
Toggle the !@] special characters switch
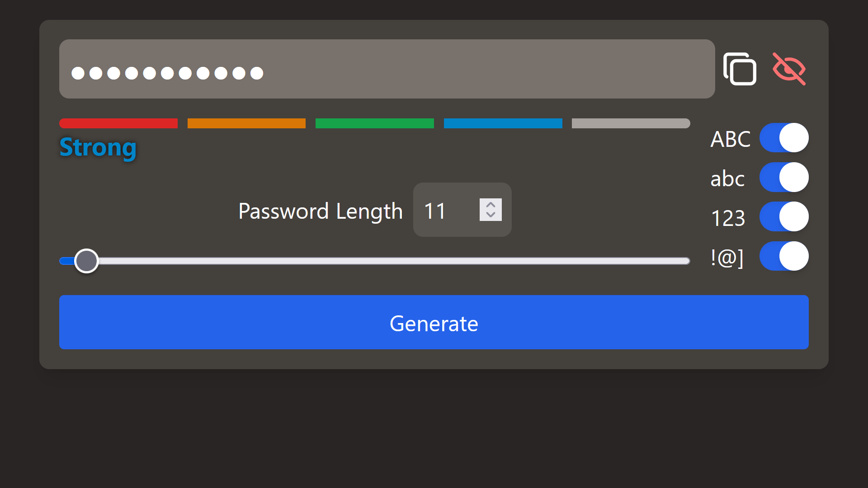point(784,256)
